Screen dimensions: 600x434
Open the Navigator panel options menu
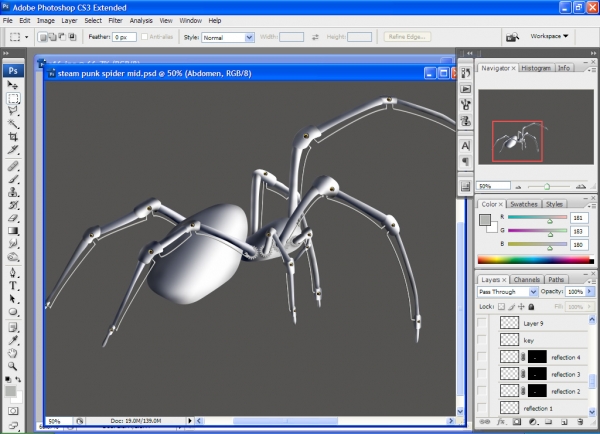tap(592, 70)
